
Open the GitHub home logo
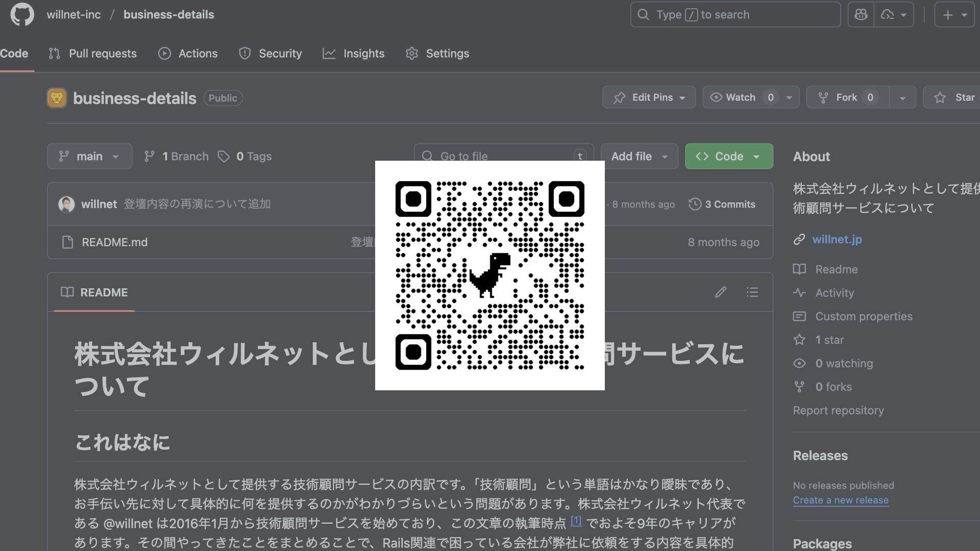[22, 14]
